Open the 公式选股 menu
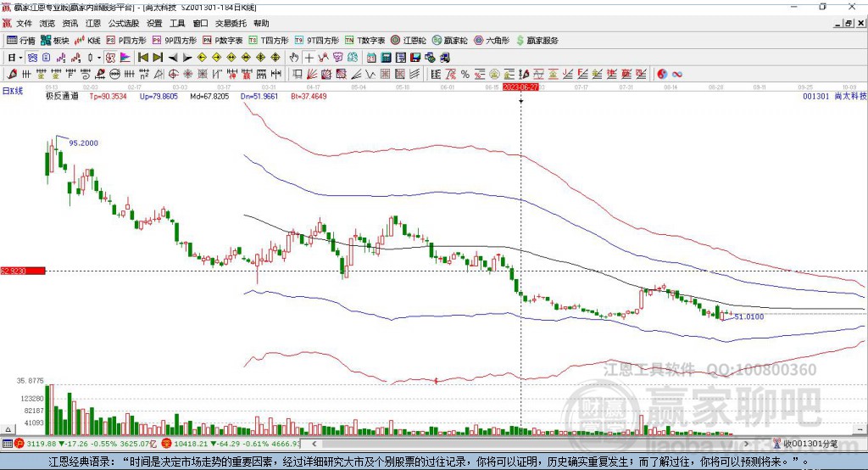 point(124,23)
